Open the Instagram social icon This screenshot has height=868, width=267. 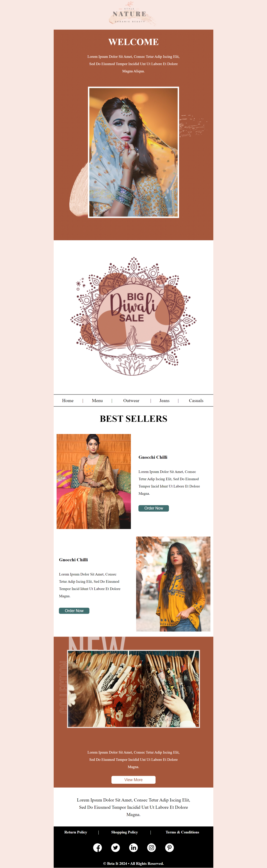click(x=151, y=847)
